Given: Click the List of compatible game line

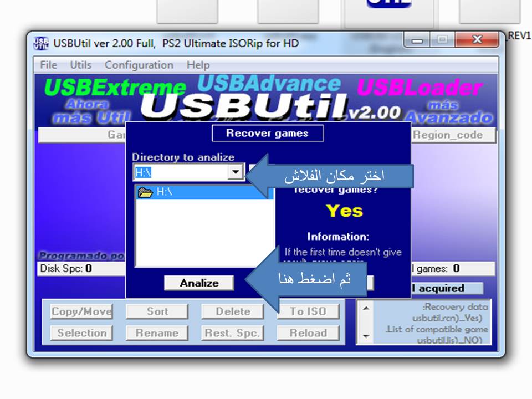Looking at the screenshot, I should point(437,329).
